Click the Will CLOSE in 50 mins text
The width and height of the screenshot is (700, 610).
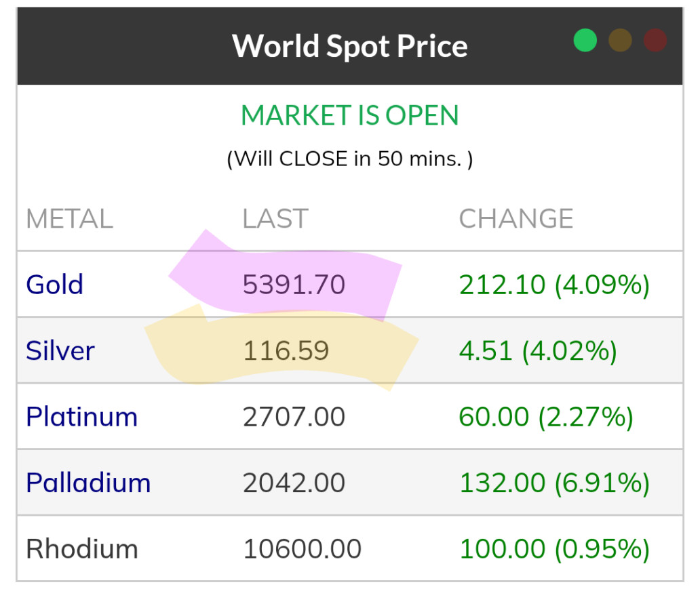(x=350, y=159)
